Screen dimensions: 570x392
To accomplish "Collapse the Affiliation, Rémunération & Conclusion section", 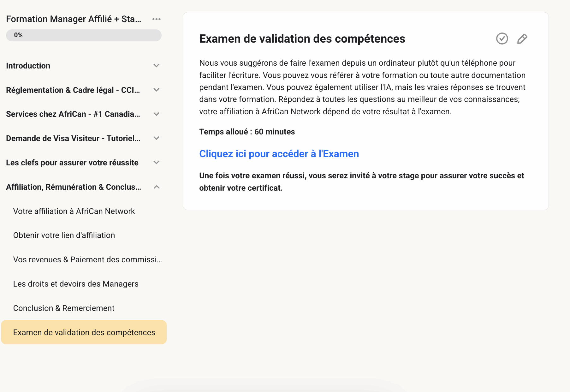I will click(156, 187).
